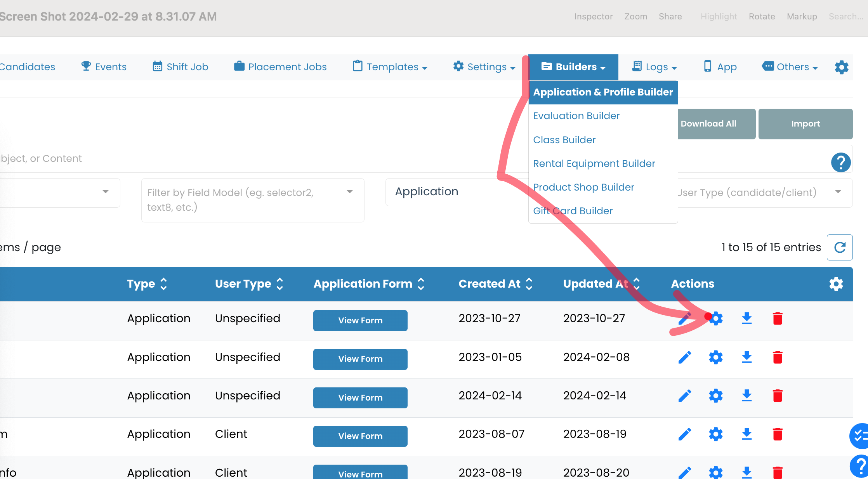Click View Form for the 2023-08-07 Client entry
Image resolution: width=868 pixels, height=479 pixels.
point(360,436)
